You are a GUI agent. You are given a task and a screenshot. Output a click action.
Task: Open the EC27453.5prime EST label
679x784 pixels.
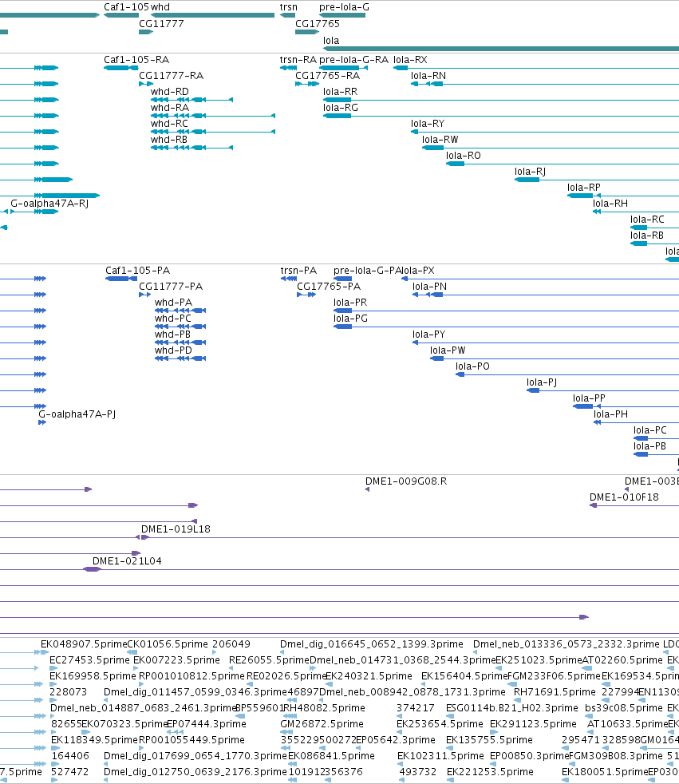pyautogui.click(x=89, y=661)
